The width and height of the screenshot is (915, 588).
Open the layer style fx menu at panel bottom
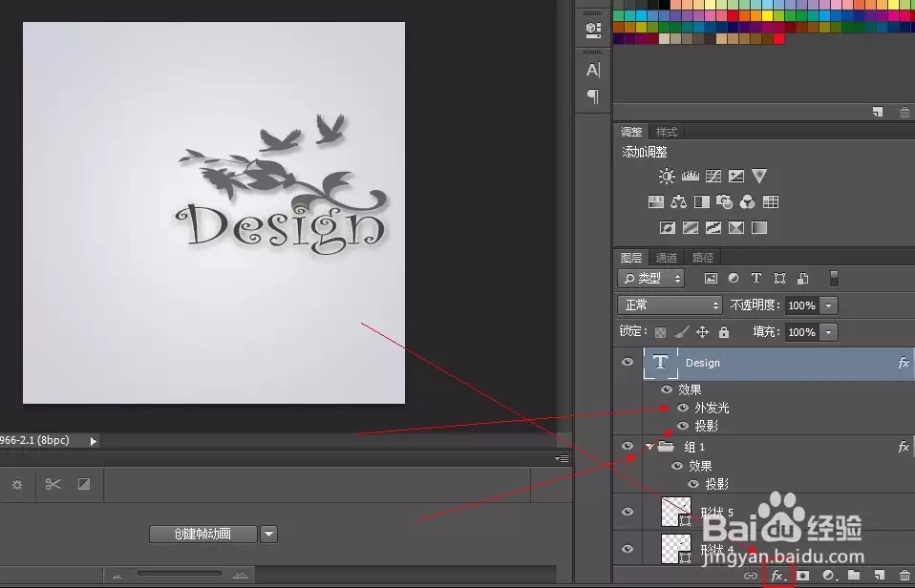point(777,576)
